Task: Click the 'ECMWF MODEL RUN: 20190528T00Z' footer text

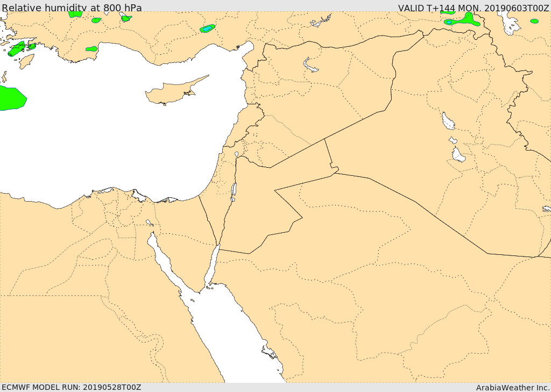Action: 72,387
